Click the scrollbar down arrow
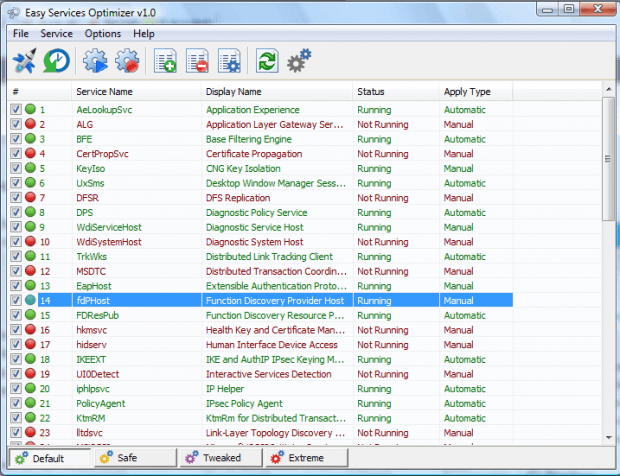The image size is (620, 476). click(x=609, y=438)
